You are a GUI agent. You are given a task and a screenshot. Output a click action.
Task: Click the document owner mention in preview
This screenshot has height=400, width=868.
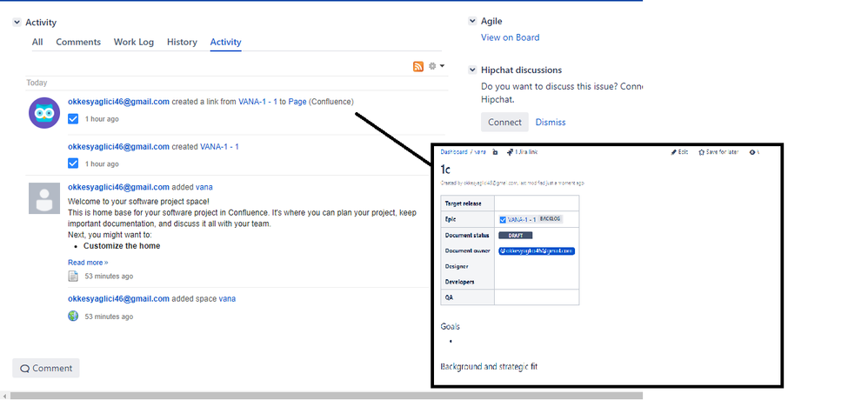pyautogui.click(x=537, y=251)
